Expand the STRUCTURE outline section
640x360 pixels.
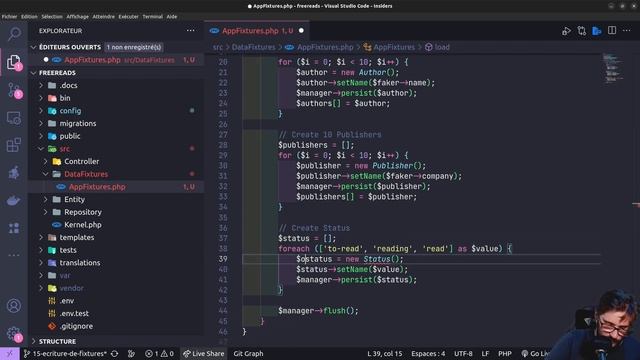coord(33,341)
